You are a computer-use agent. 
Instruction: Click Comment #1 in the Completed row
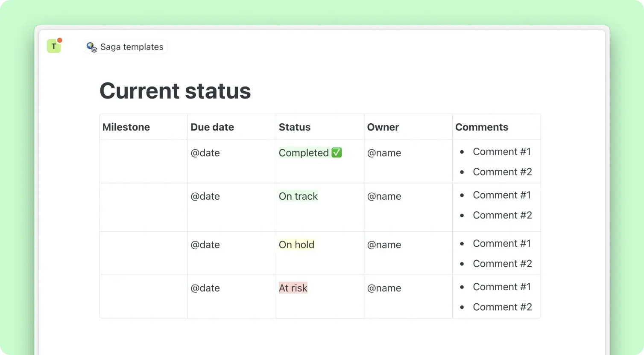pos(501,152)
